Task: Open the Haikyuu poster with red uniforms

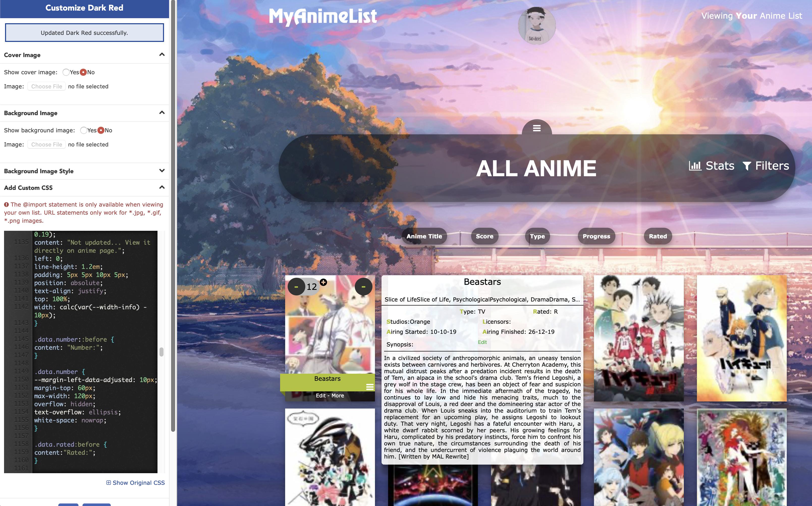Action: [x=638, y=338]
